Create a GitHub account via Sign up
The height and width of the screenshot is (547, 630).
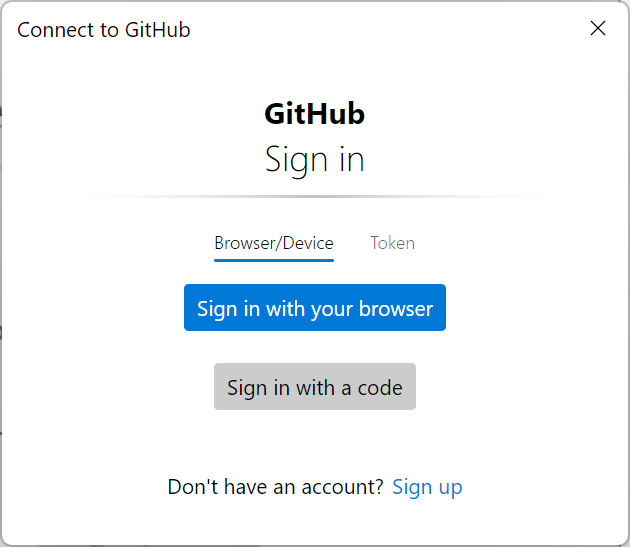(427, 487)
